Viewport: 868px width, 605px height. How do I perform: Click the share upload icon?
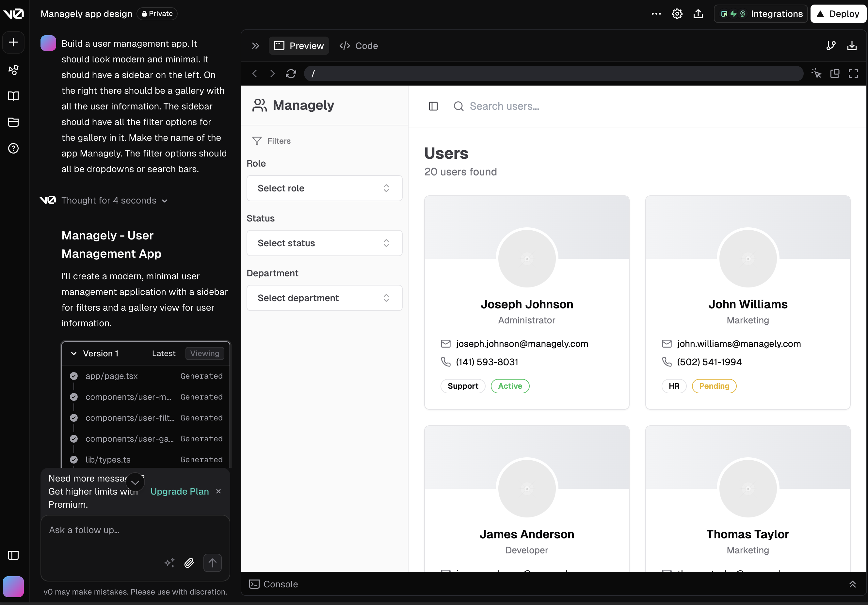[698, 14]
